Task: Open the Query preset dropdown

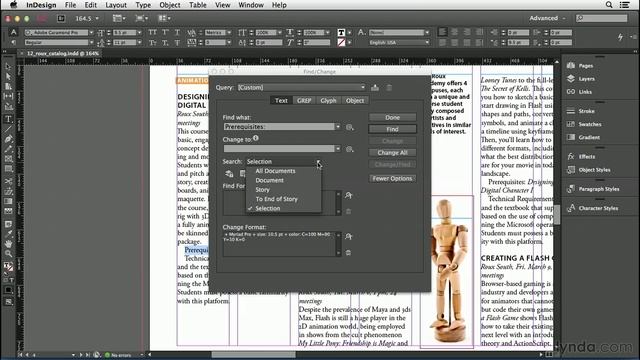Action: pos(301,87)
